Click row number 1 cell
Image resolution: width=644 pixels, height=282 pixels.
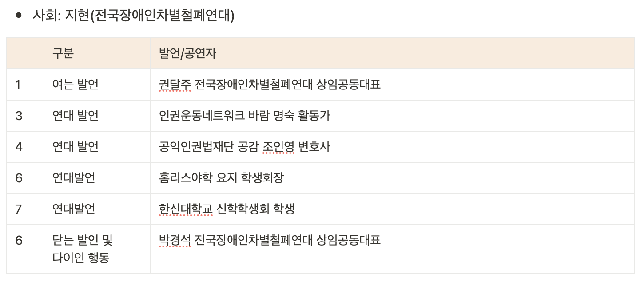click(x=25, y=85)
